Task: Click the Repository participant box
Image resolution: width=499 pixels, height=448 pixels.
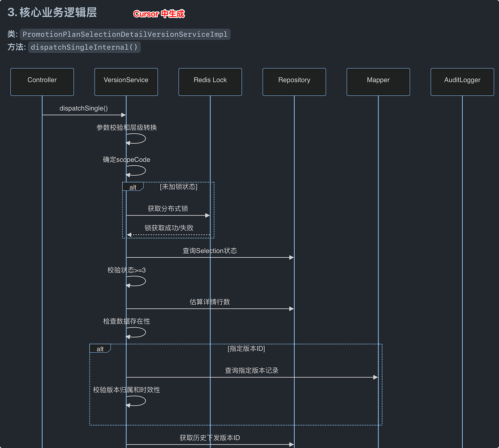Action: pyautogui.click(x=294, y=82)
